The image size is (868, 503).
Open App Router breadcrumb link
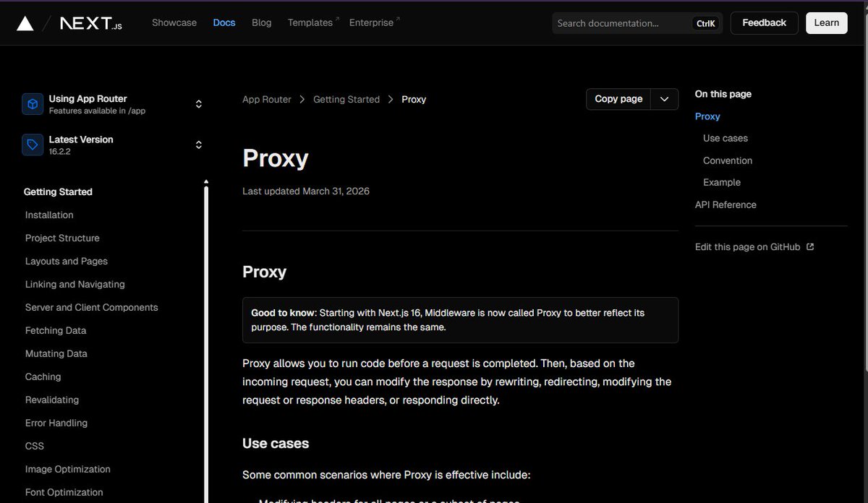267,99
